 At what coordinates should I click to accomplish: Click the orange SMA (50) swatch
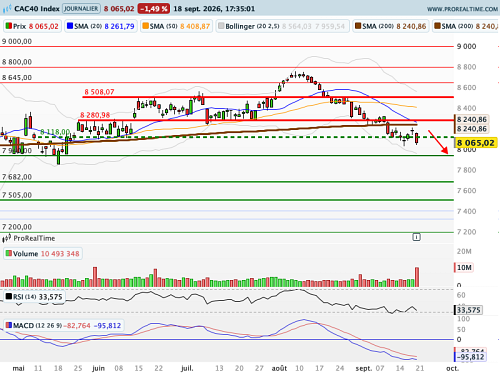click(x=145, y=26)
